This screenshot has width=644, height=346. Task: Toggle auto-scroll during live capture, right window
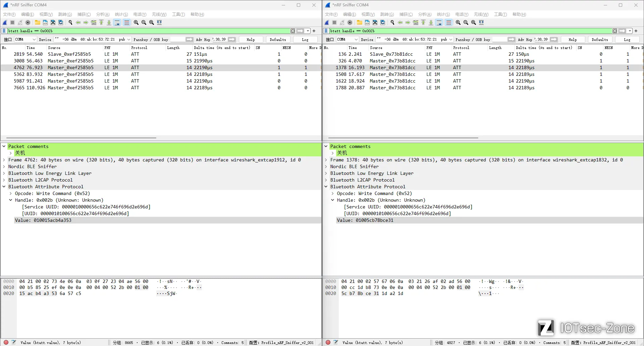coord(439,22)
